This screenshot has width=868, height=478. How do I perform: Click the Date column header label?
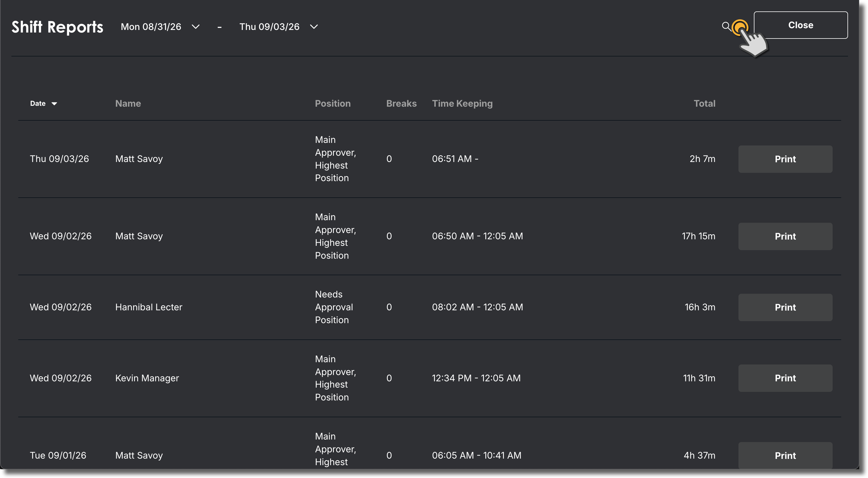38,104
